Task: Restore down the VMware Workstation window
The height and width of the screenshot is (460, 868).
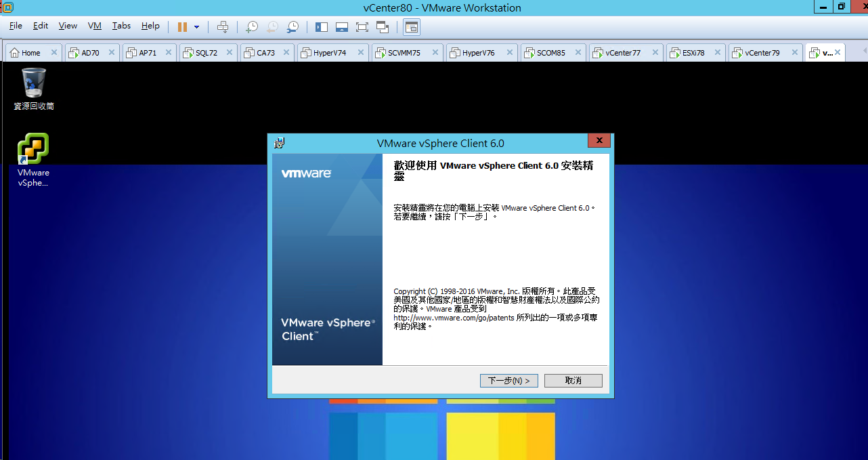Action: (x=841, y=6)
